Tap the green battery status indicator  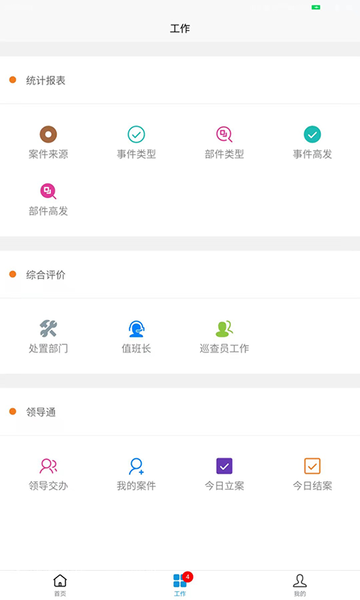click(x=316, y=7)
